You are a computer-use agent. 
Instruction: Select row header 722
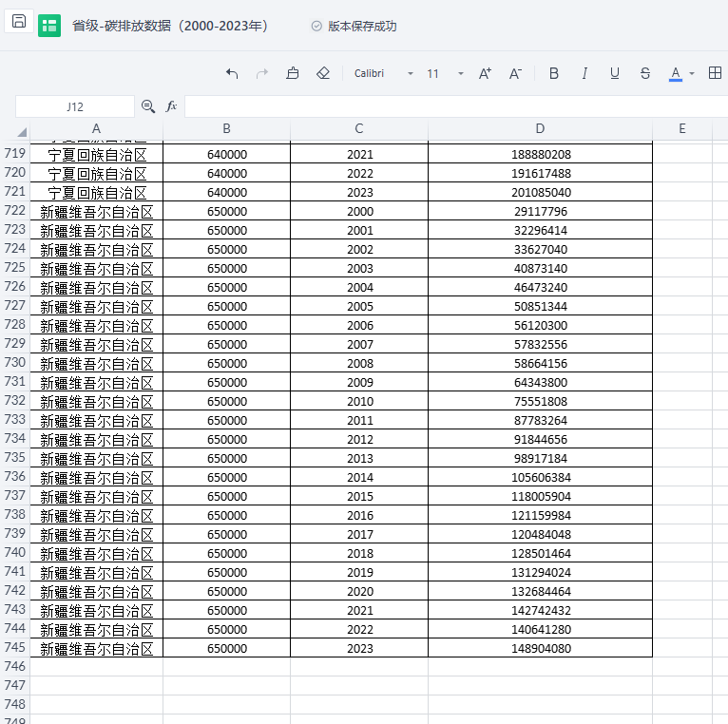click(x=15, y=211)
